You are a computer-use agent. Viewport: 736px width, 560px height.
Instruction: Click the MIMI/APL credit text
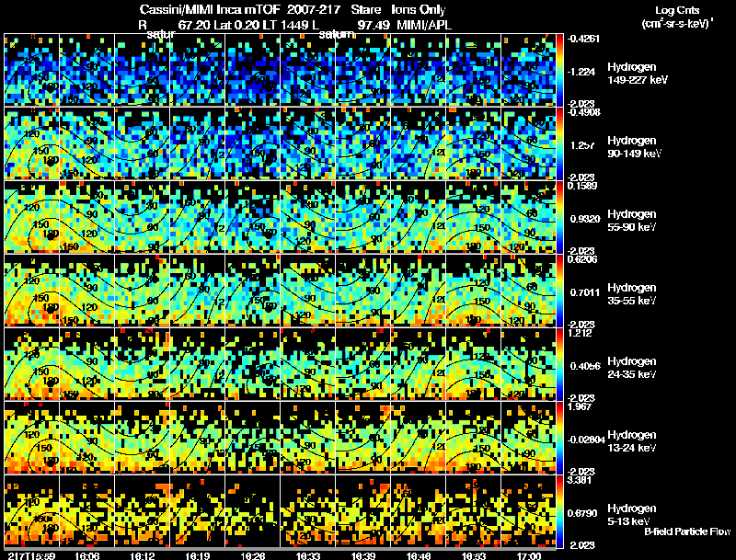(424, 26)
